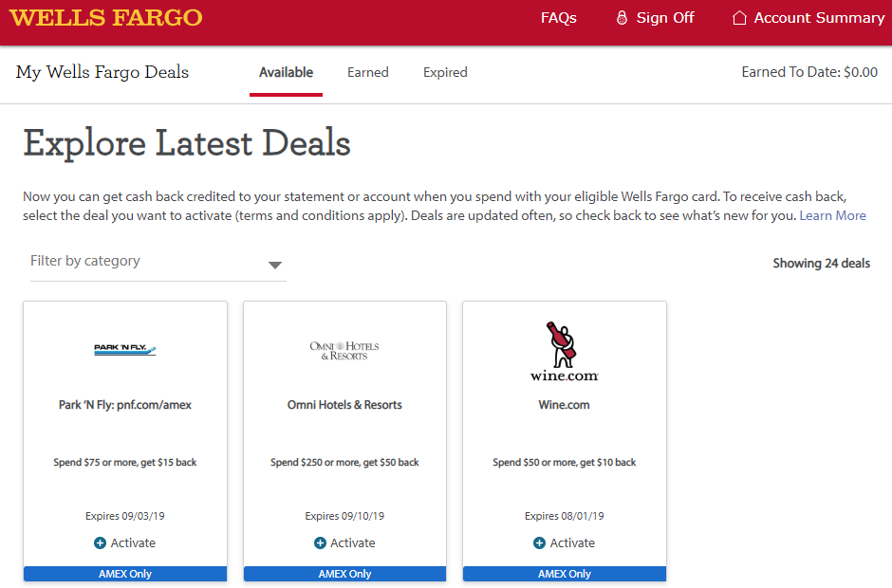Open the Filter by category dropdown
This screenshot has height=588, width=892.
point(157,262)
